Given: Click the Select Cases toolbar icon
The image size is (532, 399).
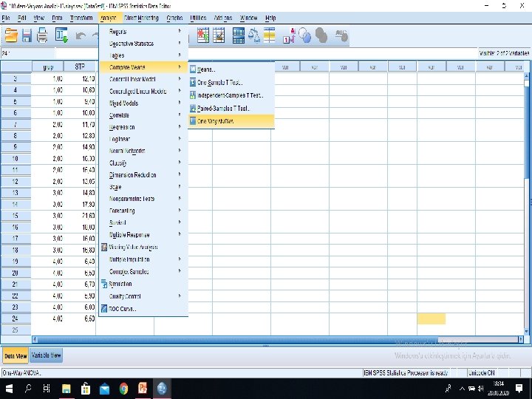Looking at the screenshot, I should pyautogui.click(x=270, y=35).
